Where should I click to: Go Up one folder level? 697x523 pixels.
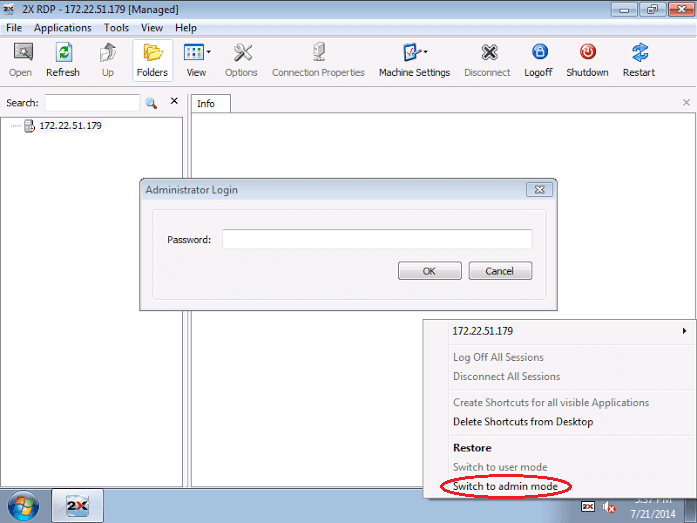click(x=108, y=60)
